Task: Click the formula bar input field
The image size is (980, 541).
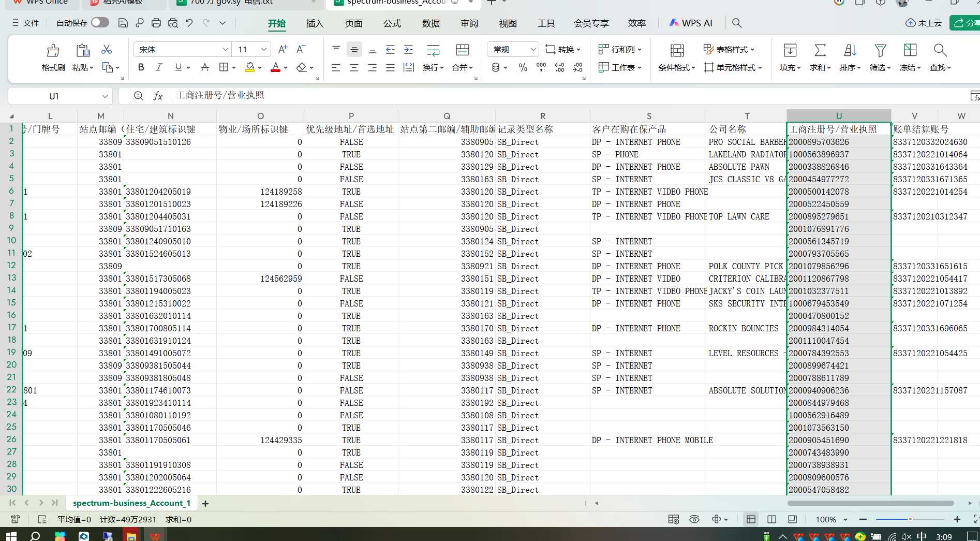Action: [x=569, y=96]
